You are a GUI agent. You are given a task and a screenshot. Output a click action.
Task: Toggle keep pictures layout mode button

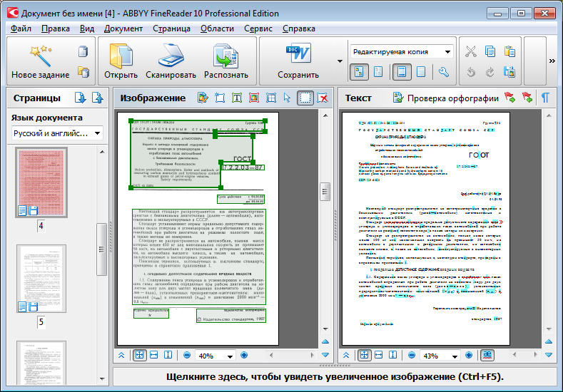(x=359, y=72)
